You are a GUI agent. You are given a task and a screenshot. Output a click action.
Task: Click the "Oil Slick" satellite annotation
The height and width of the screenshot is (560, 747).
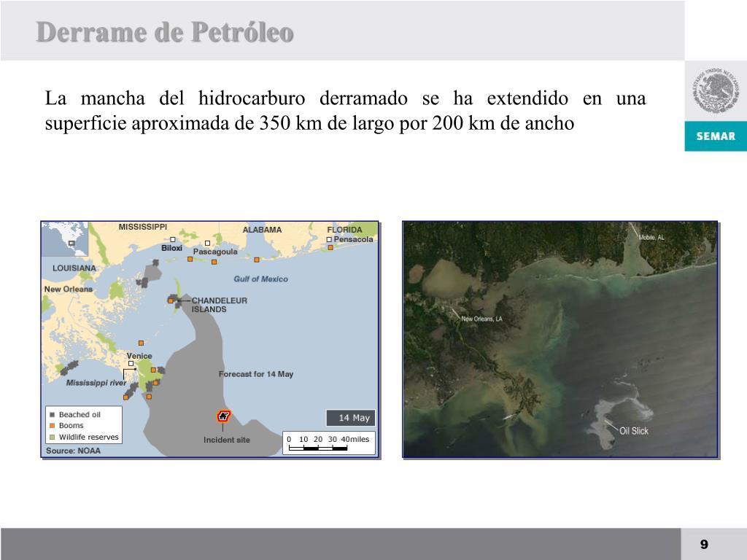pos(634,431)
